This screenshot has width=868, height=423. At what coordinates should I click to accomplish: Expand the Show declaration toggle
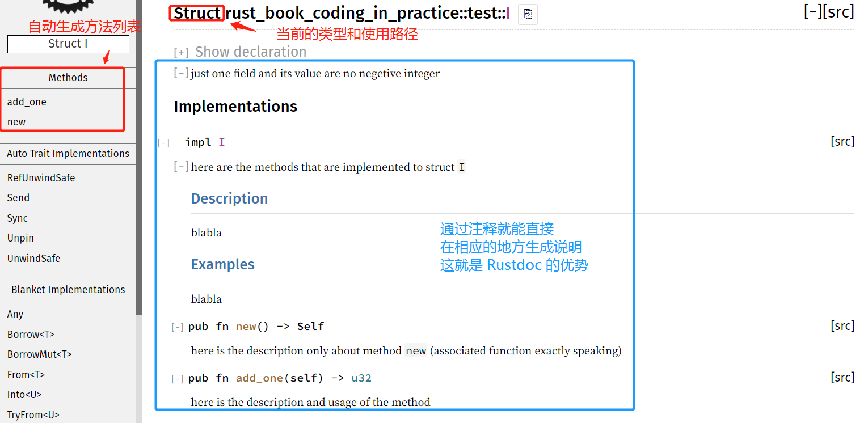coord(181,53)
